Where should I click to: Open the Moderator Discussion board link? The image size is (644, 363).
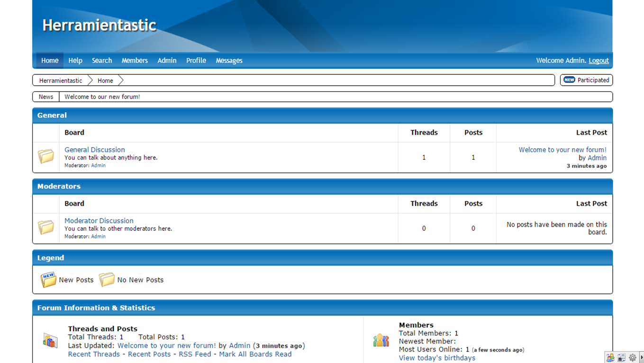pos(99,221)
